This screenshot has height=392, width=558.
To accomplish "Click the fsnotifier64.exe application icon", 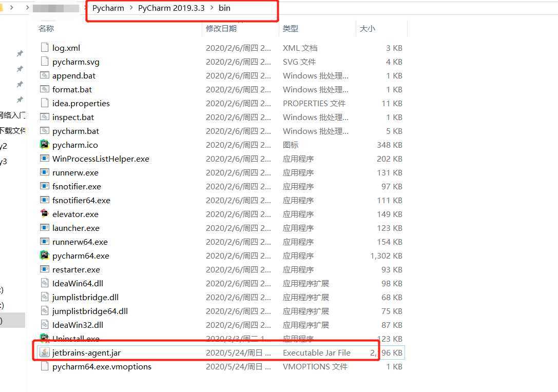I will click(x=45, y=200).
